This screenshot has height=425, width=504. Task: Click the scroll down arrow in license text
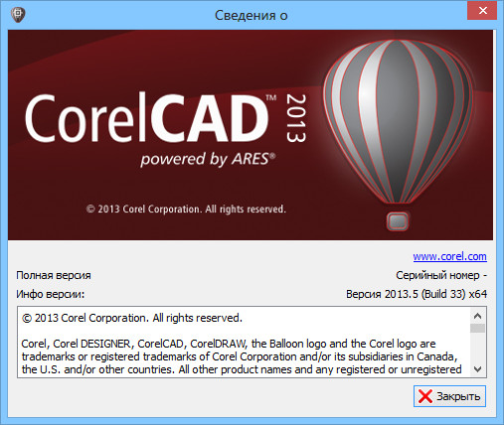tap(477, 369)
